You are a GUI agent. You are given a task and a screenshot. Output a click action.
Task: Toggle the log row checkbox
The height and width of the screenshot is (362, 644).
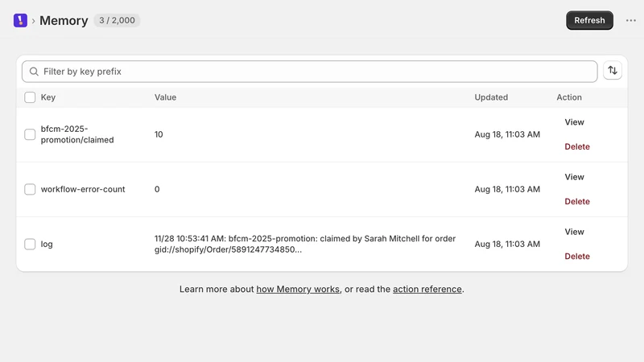pyautogui.click(x=30, y=244)
